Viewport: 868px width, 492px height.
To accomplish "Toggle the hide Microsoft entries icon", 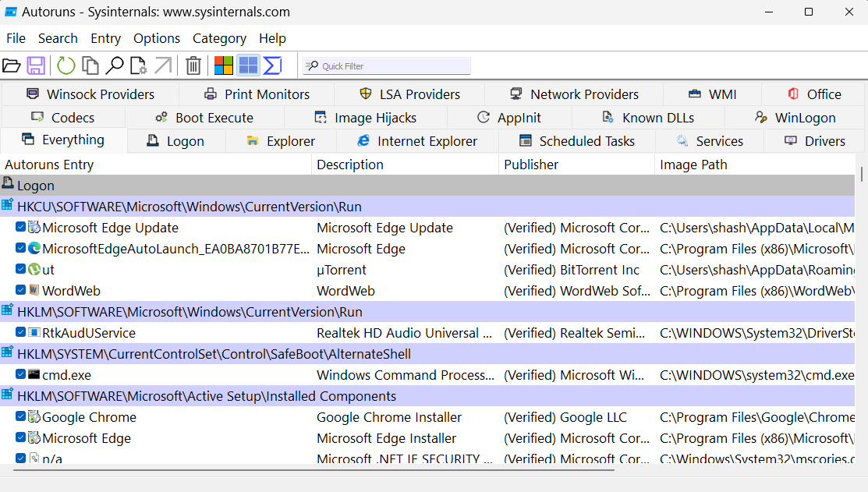I will 224,65.
